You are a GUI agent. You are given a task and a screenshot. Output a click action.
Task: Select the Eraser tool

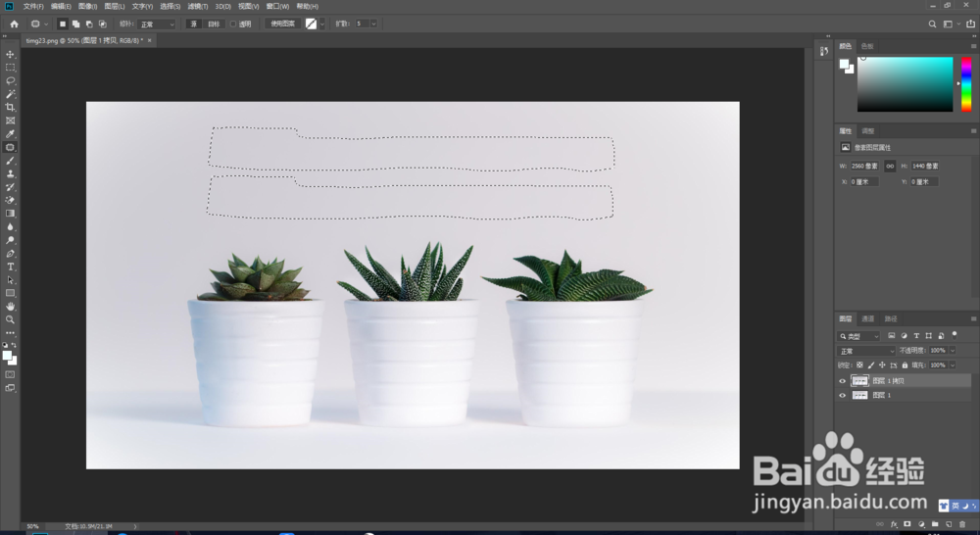10,200
